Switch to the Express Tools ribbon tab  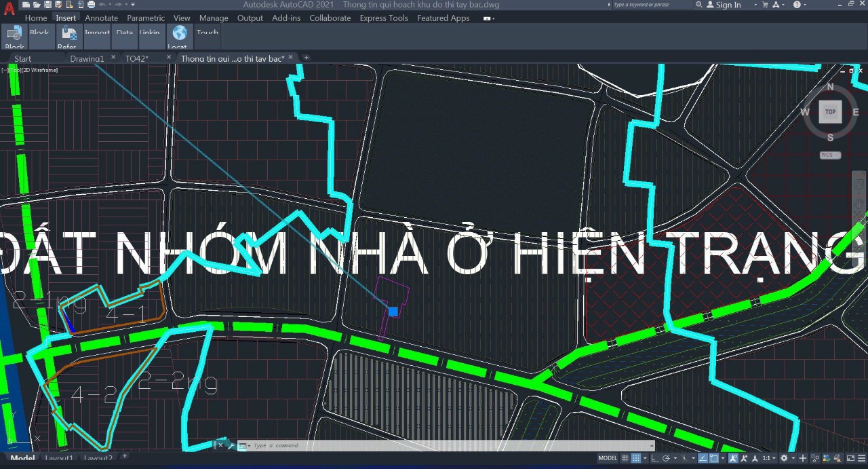(x=384, y=18)
